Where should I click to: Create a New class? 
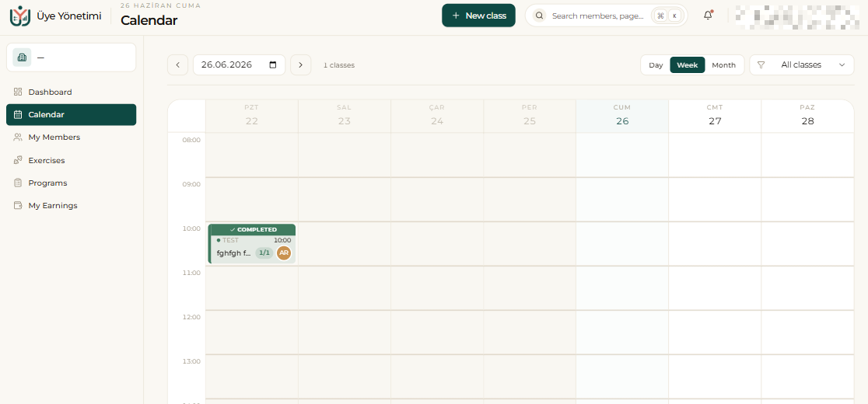click(478, 16)
